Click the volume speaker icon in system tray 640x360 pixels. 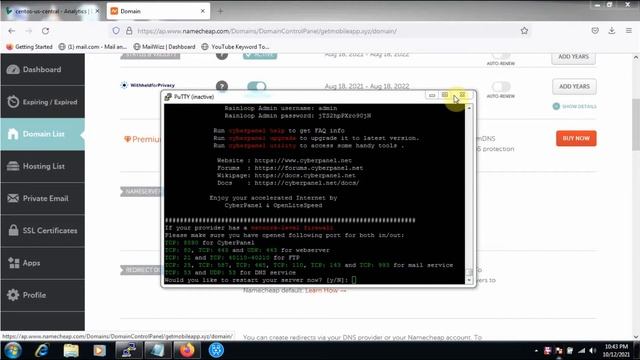pos(593,351)
